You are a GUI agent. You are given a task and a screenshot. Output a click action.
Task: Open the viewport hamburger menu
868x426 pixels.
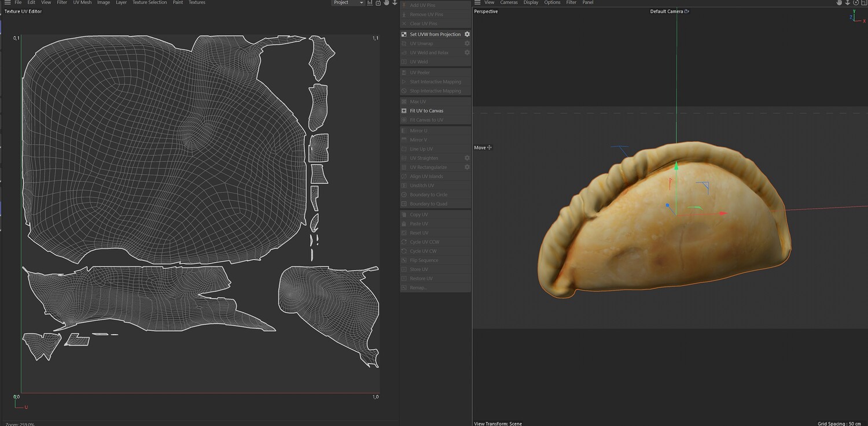(477, 3)
